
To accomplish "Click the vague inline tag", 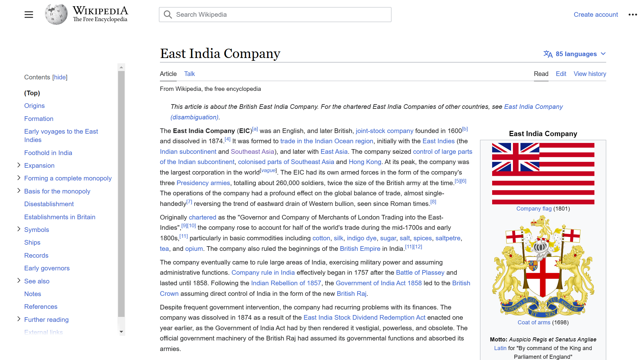I will pyautogui.click(x=268, y=170).
